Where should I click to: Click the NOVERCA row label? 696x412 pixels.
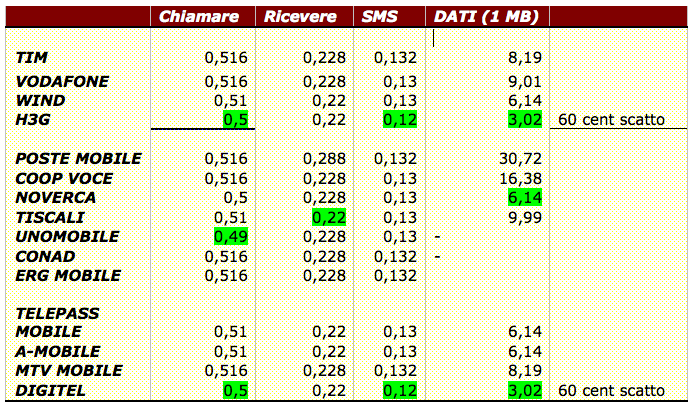[x=55, y=198]
